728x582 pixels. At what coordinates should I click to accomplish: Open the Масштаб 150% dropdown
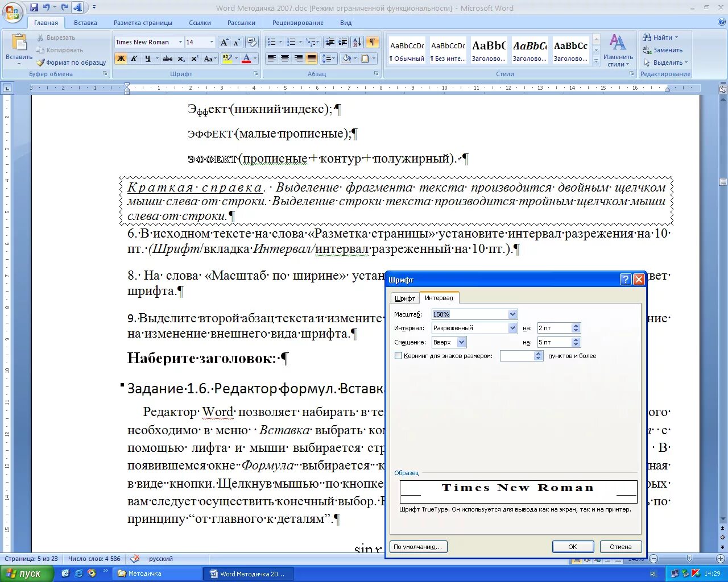coord(512,314)
